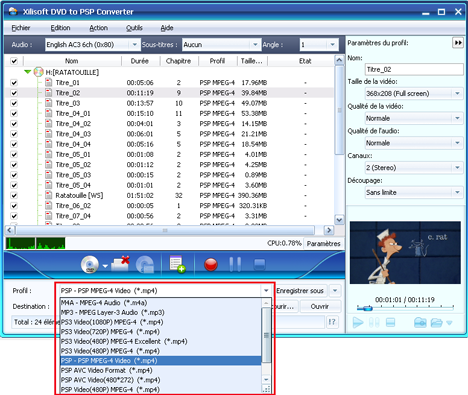Open the Audio track dropdown

click(x=134, y=44)
